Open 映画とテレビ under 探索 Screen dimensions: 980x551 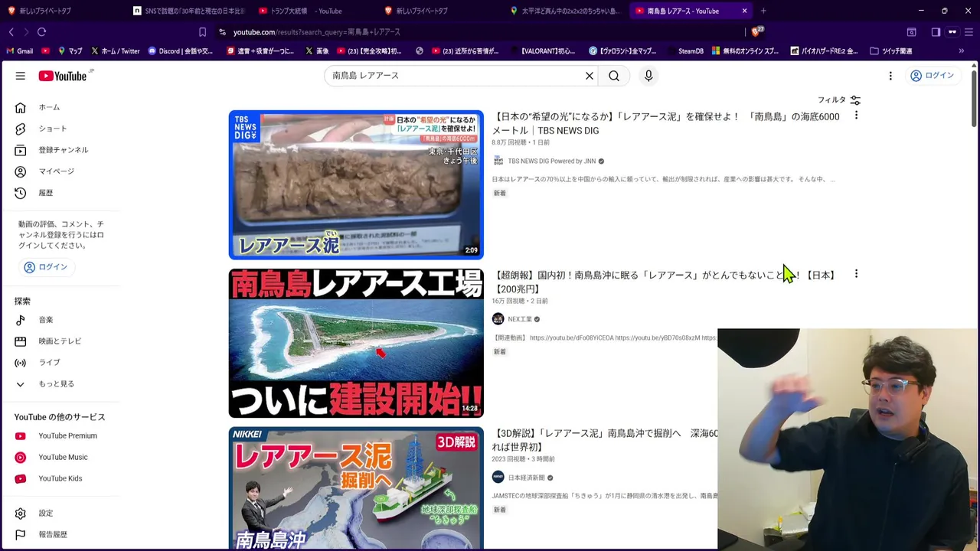coord(61,341)
